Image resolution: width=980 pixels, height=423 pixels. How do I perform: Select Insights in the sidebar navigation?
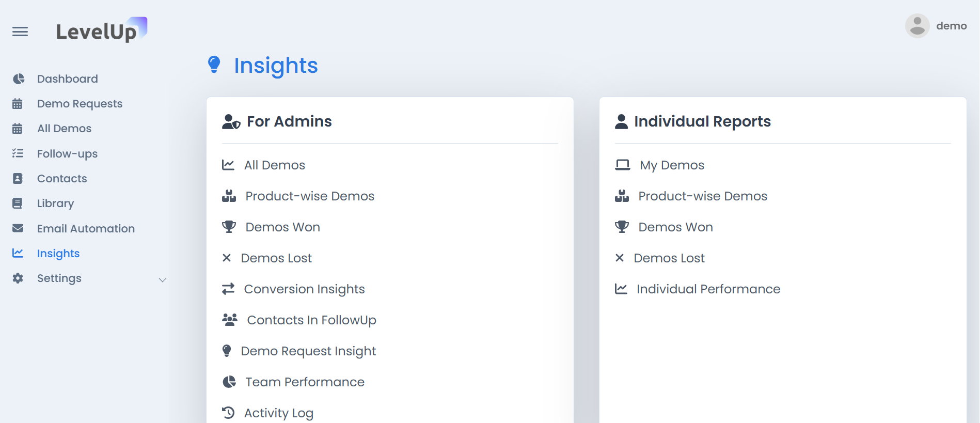click(58, 253)
